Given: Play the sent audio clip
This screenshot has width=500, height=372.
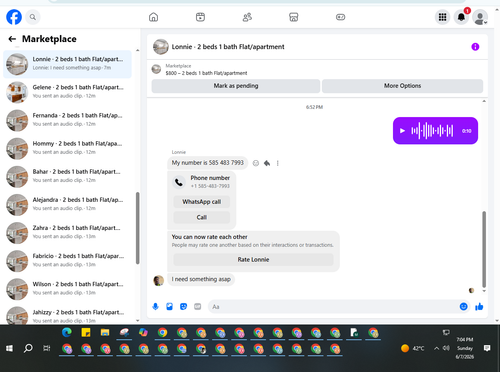Looking at the screenshot, I should (x=402, y=131).
